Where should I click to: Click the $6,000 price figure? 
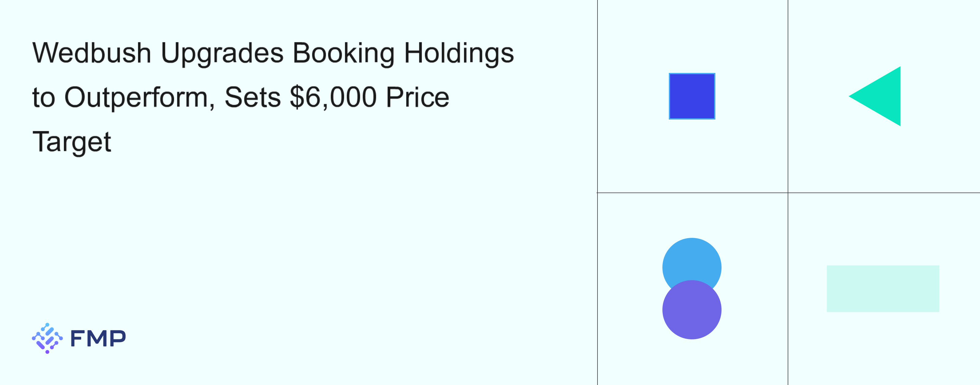pos(333,97)
